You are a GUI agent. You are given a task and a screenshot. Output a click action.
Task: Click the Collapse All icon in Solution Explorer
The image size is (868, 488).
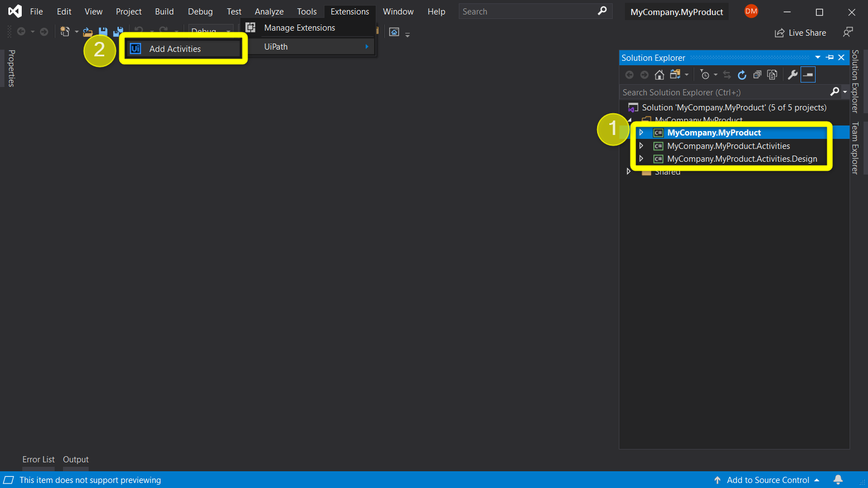(757, 74)
